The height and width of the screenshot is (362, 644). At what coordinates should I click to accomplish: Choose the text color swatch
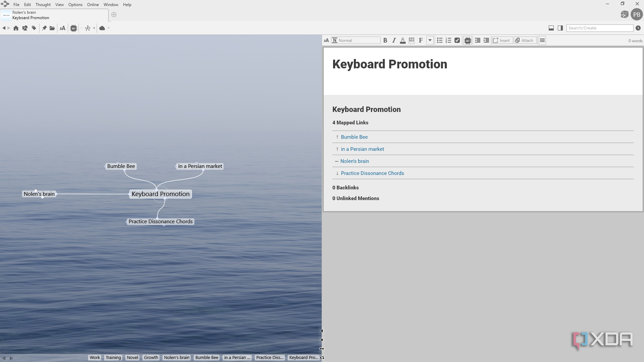pyautogui.click(x=402, y=41)
